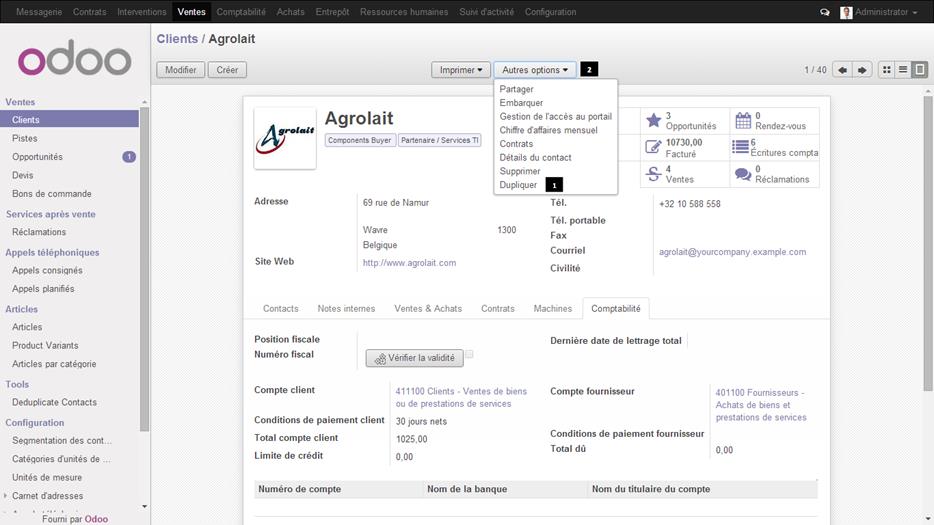Open the Imprimer dropdown
The width and height of the screenshot is (934, 525).
coord(460,70)
